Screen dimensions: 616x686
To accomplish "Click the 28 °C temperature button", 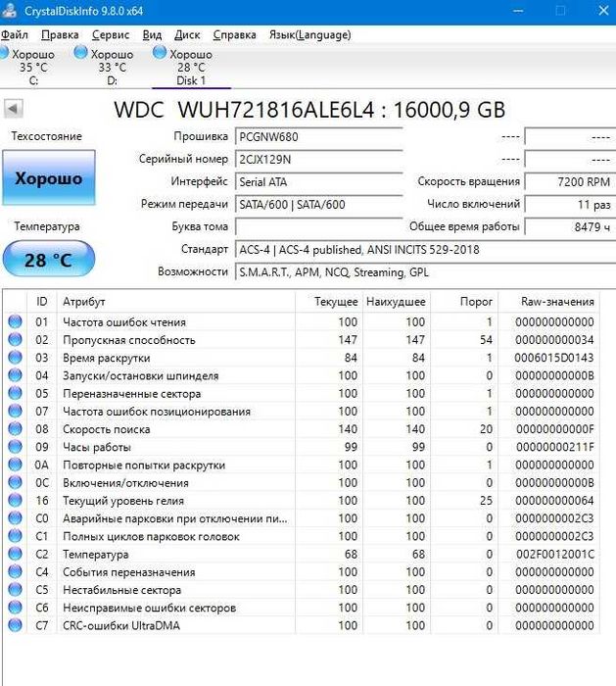I will click(49, 259).
